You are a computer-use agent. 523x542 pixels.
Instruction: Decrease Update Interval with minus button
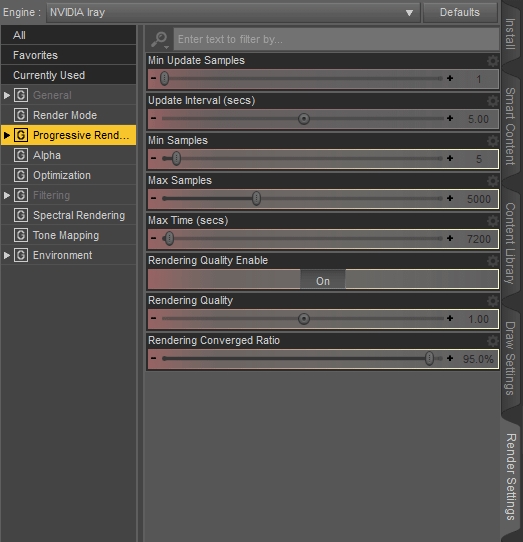pos(153,119)
